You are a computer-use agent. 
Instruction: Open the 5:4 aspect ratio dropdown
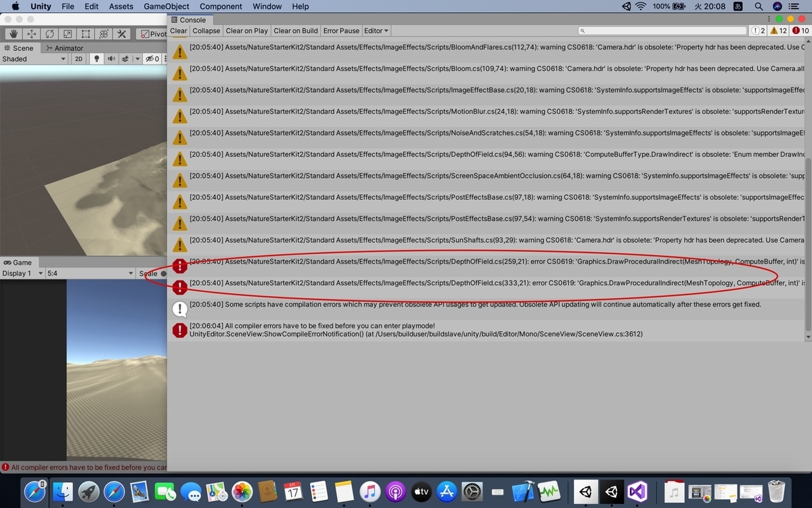tap(90, 273)
